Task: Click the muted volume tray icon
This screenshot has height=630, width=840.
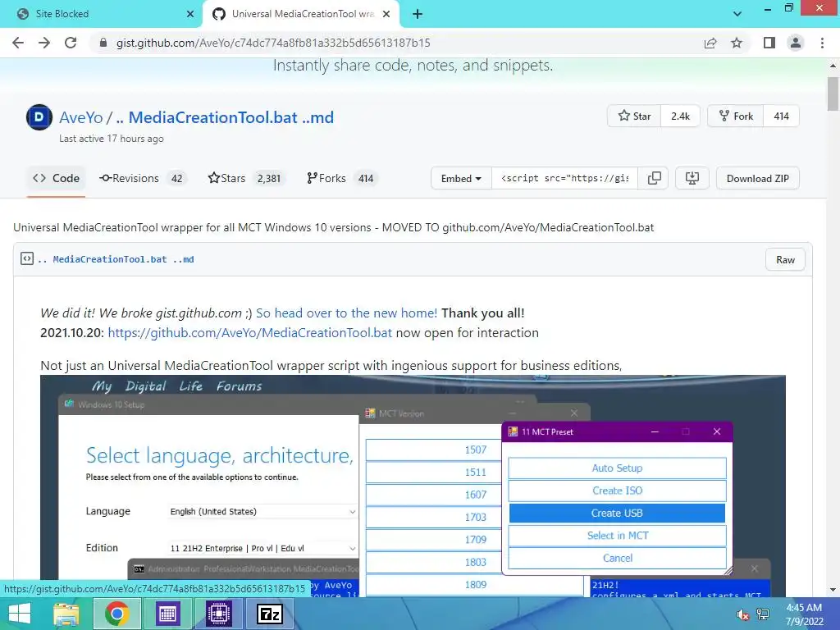Action: [x=742, y=615]
